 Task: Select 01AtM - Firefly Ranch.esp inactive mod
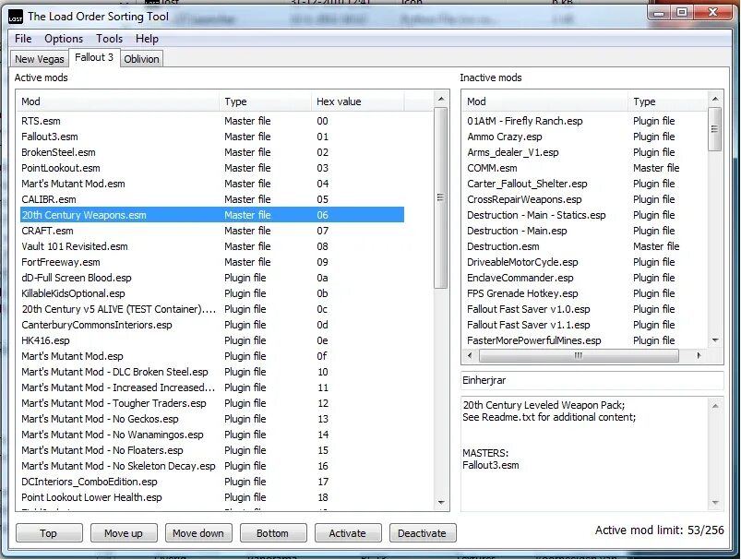pyautogui.click(x=585, y=121)
